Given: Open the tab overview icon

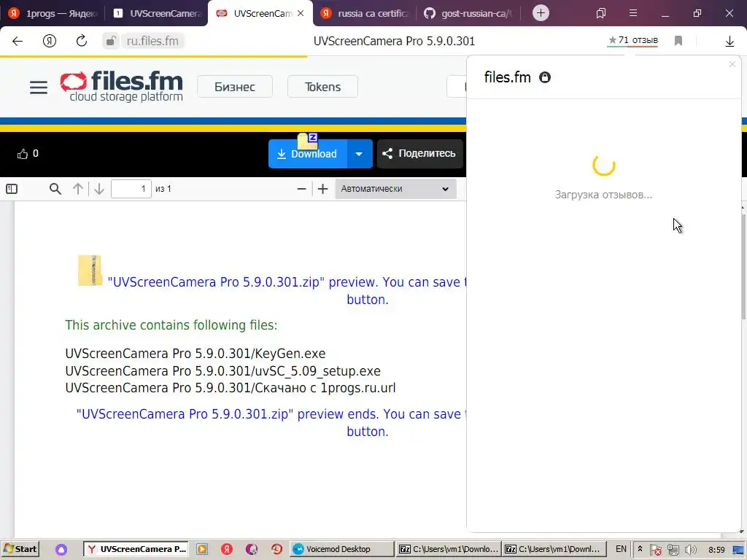Looking at the screenshot, I should (x=601, y=13).
